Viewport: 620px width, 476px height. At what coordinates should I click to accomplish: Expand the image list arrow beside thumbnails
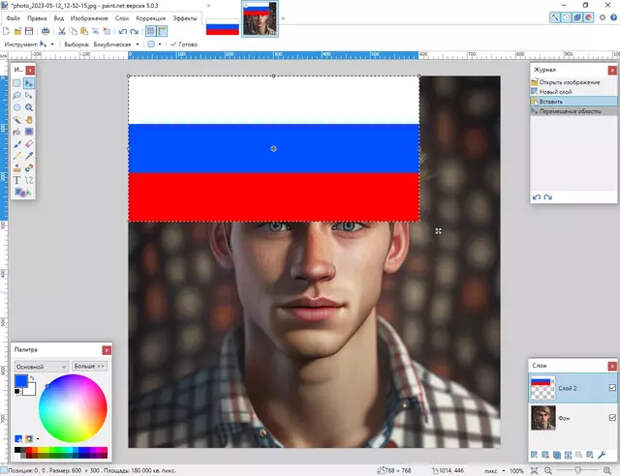pyautogui.click(x=283, y=19)
